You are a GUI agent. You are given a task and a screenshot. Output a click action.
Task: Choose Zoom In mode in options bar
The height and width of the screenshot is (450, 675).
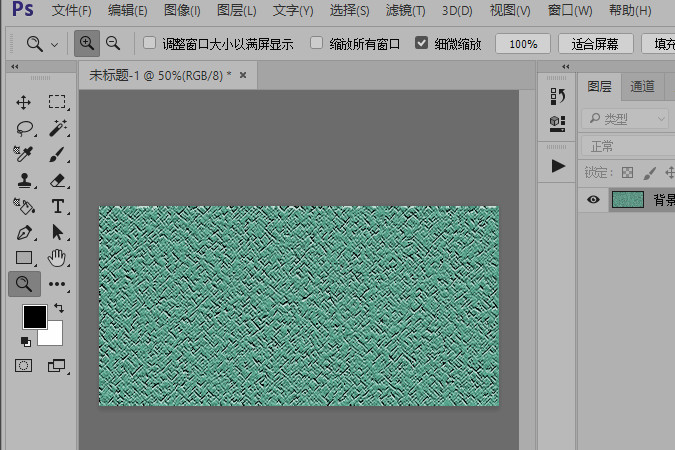coord(87,43)
